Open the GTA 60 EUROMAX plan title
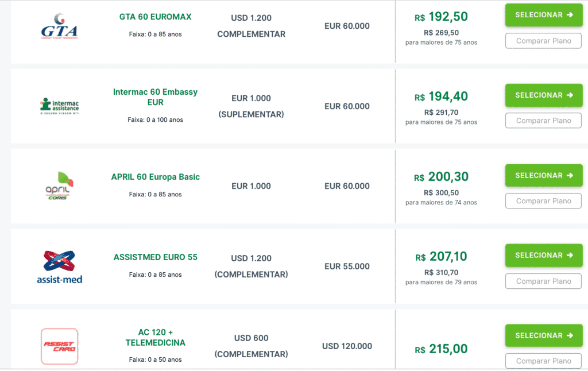This screenshot has height=371, width=588. (155, 17)
